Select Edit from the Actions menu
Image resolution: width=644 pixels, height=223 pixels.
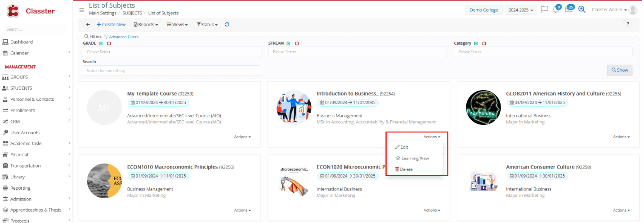coord(402,147)
